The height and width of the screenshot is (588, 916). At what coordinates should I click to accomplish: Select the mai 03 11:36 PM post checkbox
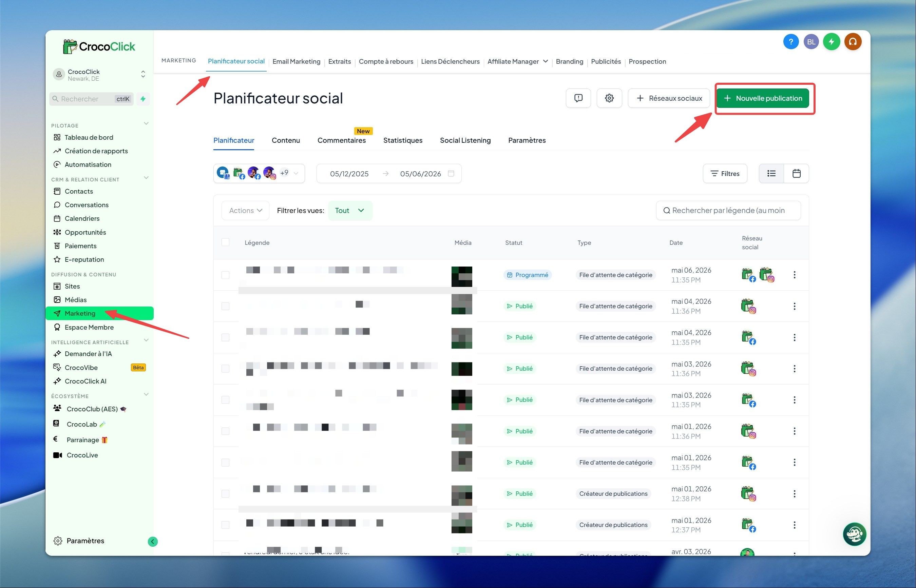(x=225, y=369)
